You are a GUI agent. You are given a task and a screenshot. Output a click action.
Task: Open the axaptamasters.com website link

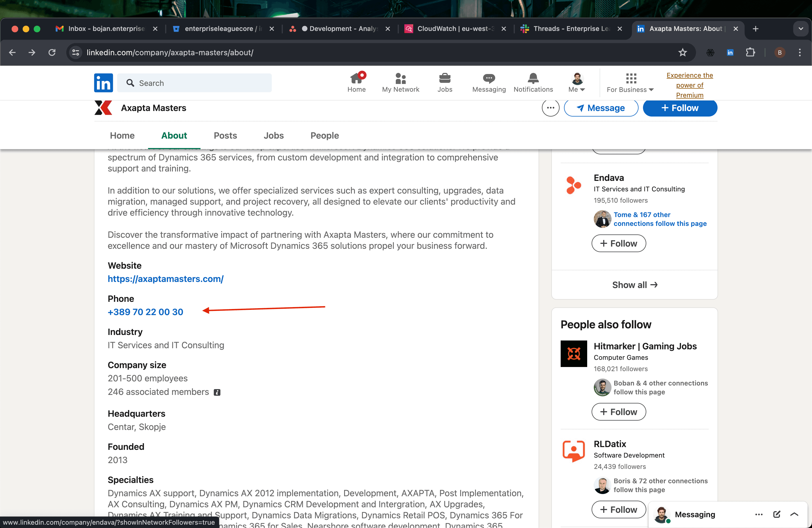click(165, 279)
